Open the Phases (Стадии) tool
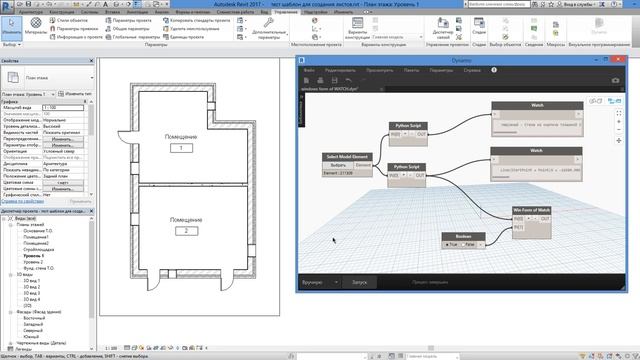The height and width of the screenshot is (360, 640). click(x=479, y=26)
